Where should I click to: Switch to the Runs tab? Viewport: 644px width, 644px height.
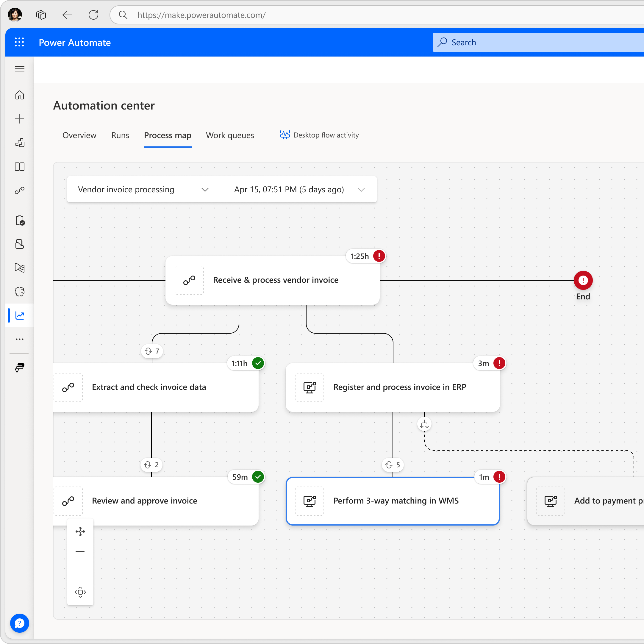point(120,135)
